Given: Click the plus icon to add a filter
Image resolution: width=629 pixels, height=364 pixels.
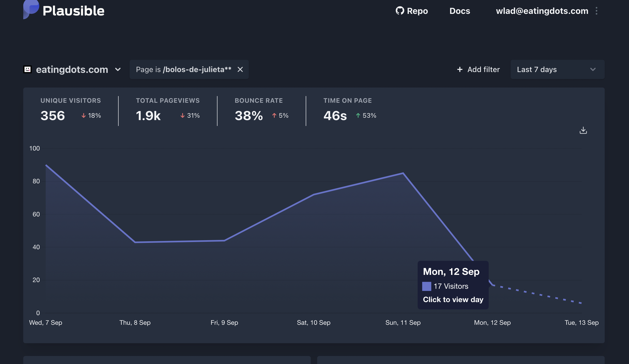Looking at the screenshot, I should coord(460,69).
